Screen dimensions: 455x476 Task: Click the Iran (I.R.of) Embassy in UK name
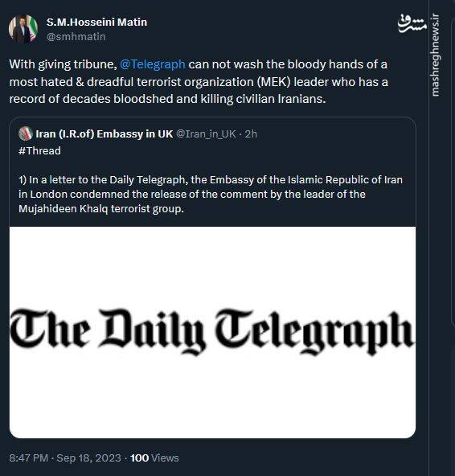click(x=105, y=133)
